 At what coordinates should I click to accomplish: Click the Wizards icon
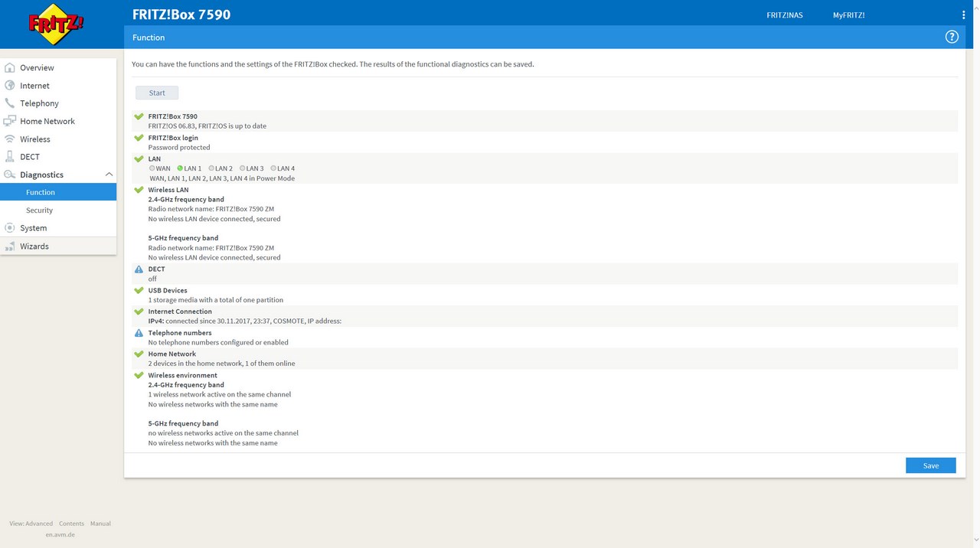10,246
